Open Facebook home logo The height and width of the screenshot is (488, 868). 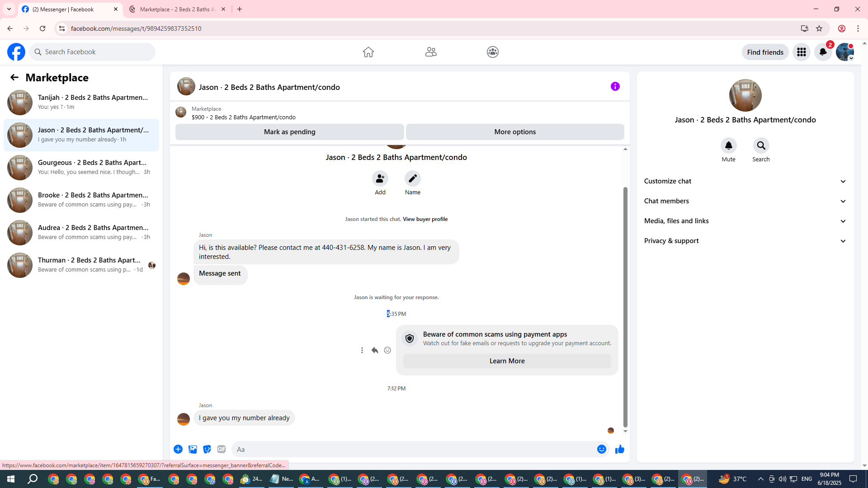[x=16, y=52]
